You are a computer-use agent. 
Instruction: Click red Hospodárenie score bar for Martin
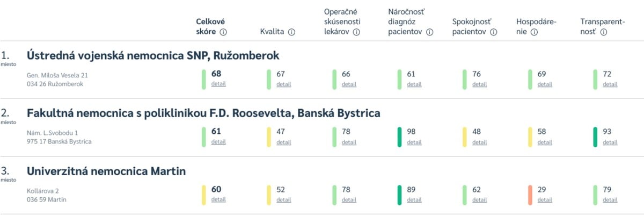pos(530,195)
